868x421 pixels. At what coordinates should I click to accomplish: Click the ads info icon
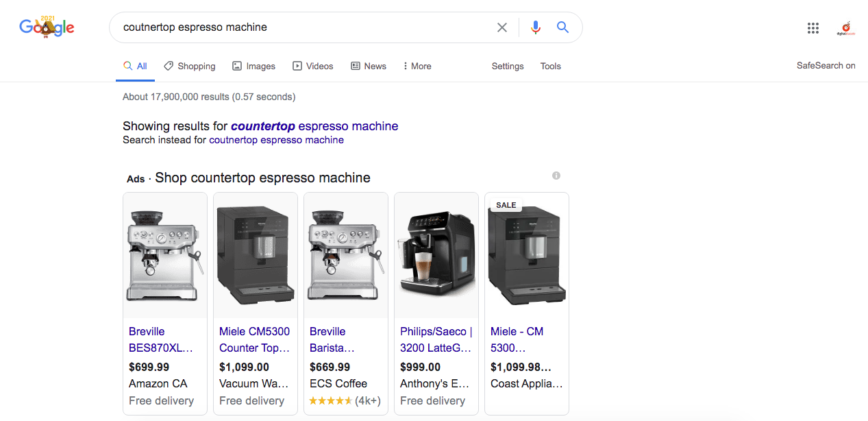tap(556, 176)
